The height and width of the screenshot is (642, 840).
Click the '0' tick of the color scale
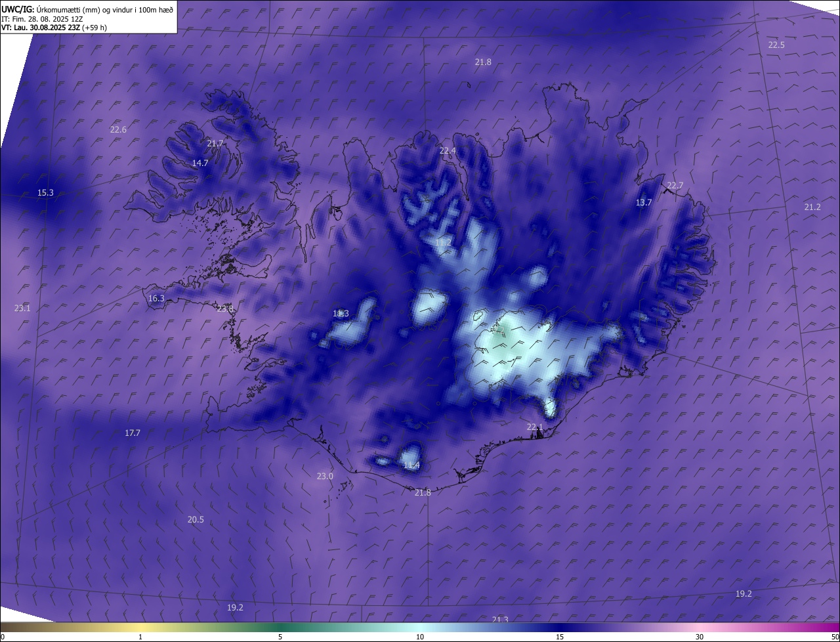(3, 637)
